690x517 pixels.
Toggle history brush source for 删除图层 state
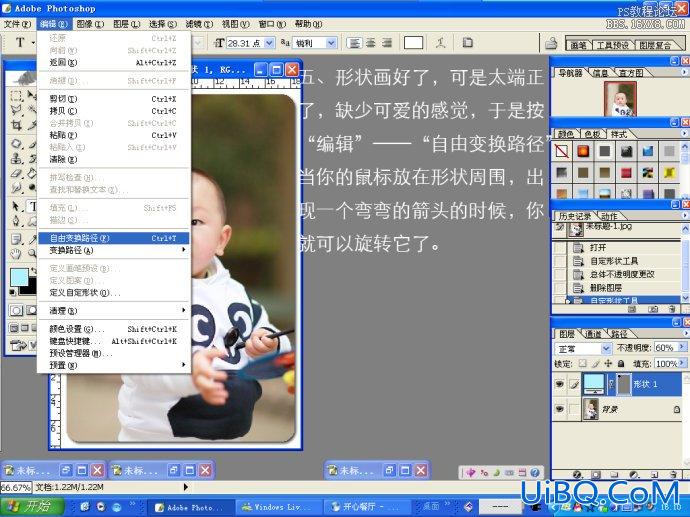click(x=560, y=288)
